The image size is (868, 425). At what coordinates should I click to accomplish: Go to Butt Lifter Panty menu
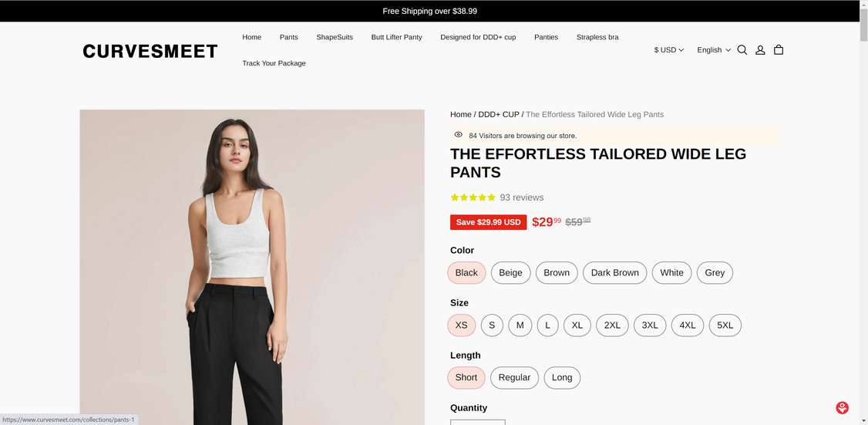tap(396, 37)
